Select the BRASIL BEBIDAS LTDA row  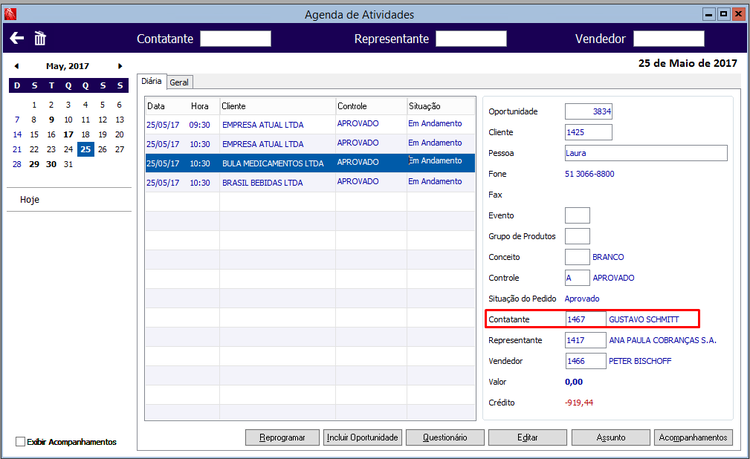click(310, 183)
